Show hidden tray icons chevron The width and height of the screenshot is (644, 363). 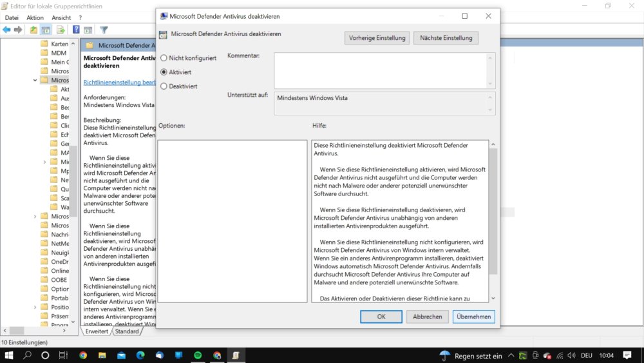point(511,356)
